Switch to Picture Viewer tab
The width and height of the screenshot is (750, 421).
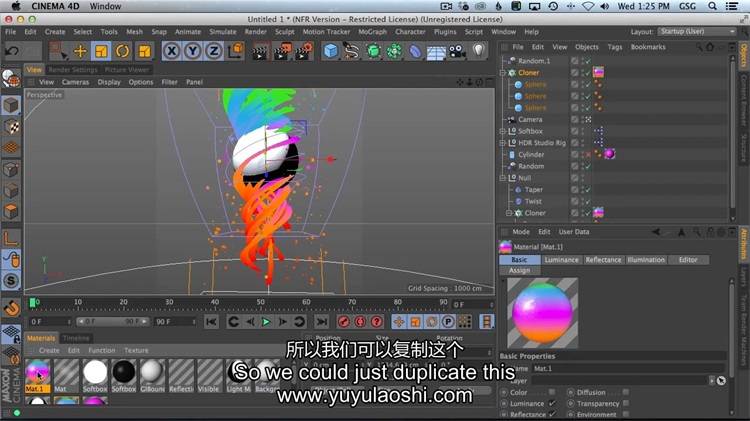point(127,70)
